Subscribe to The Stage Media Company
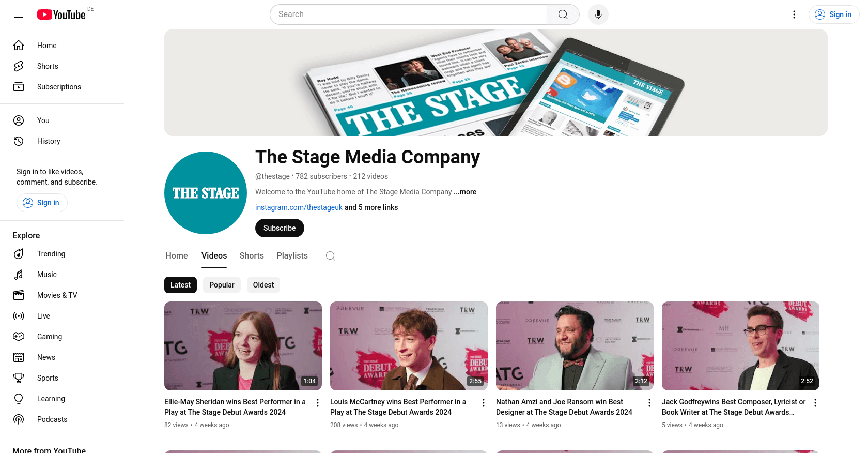This screenshot has height=453, width=868. click(280, 228)
